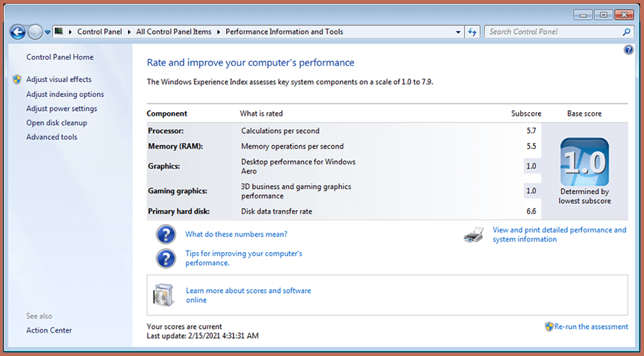This screenshot has width=644, height=356.
Task: Click the printer icon for detailed performance
Action: tap(473, 235)
